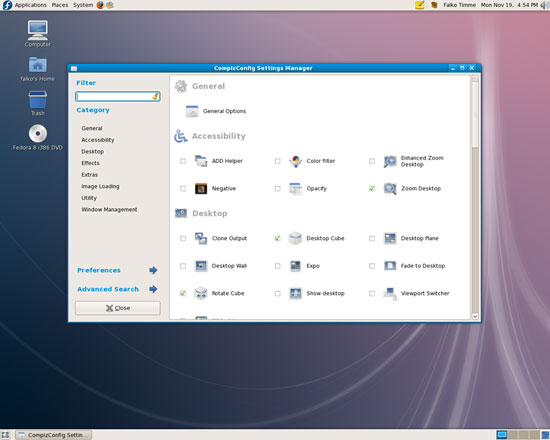The width and height of the screenshot is (550, 440).
Task: Click the scrollbar down arrow
Action: tap(475, 316)
